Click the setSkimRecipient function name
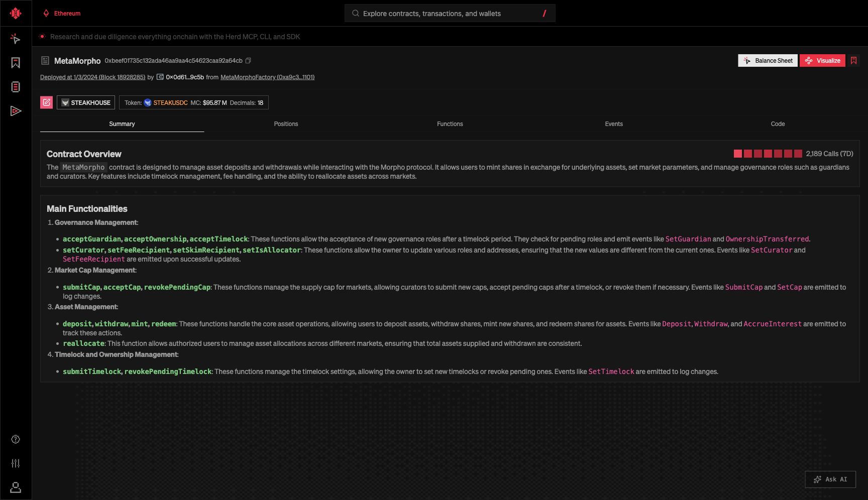Image resolution: width=868 pixels, height=500 pixels. [206, 250]
